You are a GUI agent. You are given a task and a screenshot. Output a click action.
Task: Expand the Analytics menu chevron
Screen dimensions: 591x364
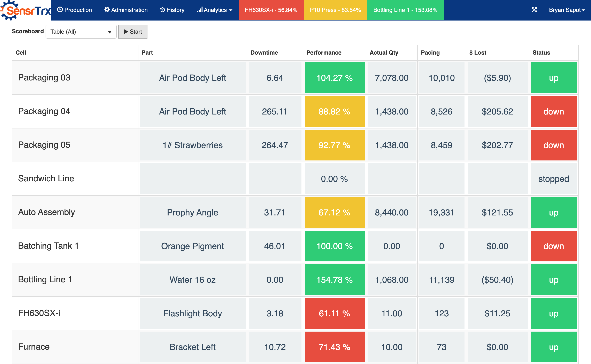[x=231, y=10]
